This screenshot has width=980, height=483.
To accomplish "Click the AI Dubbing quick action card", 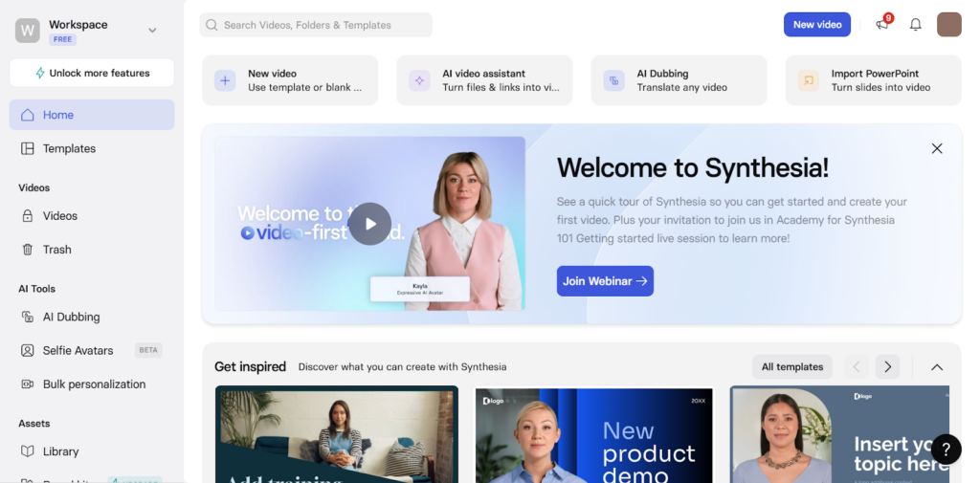I will [679, 80].
